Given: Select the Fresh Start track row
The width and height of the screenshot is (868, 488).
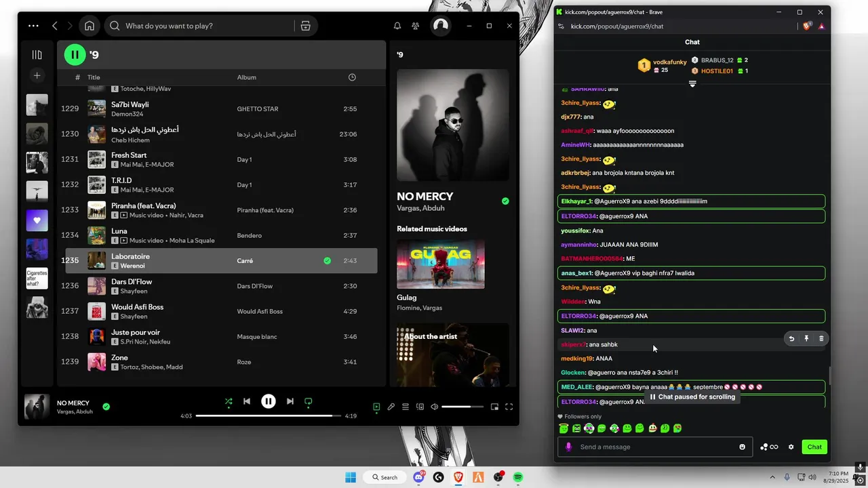Looking at the screenshot, I should click(221, 159).
